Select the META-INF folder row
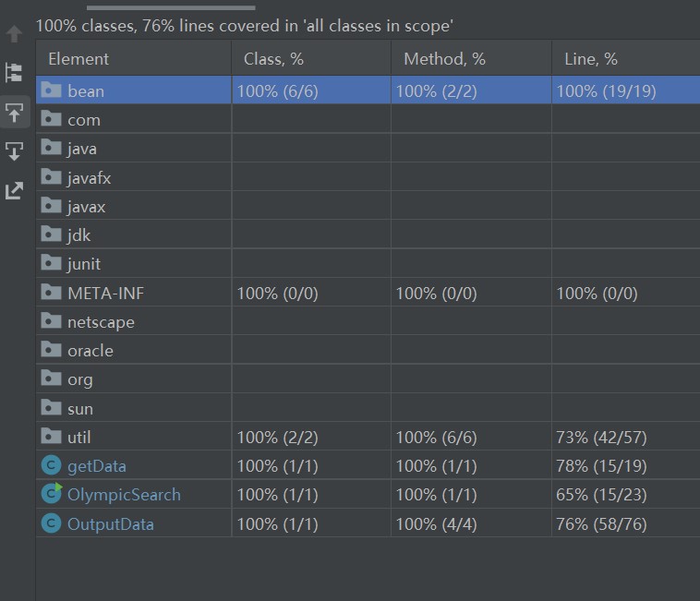This screenshot has height=601, width=700. 368,293
